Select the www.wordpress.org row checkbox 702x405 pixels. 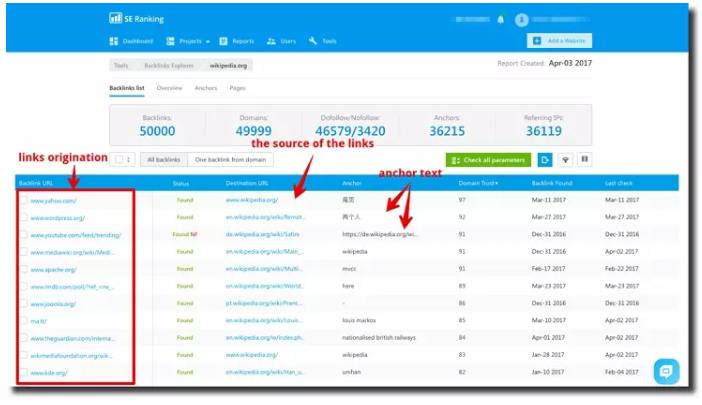pos(23,217)
